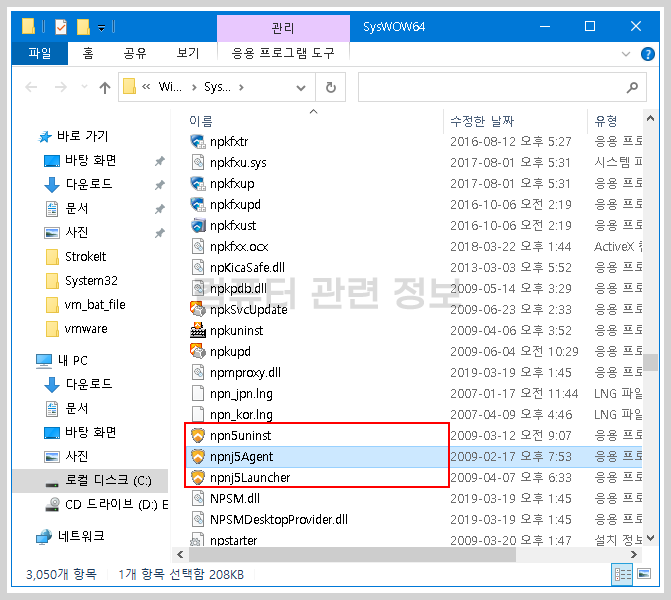The height and width of the screenshot is (600, 671).
Task: Click the npKicaSafe.dll file icon
Action: tap(197, 267)
